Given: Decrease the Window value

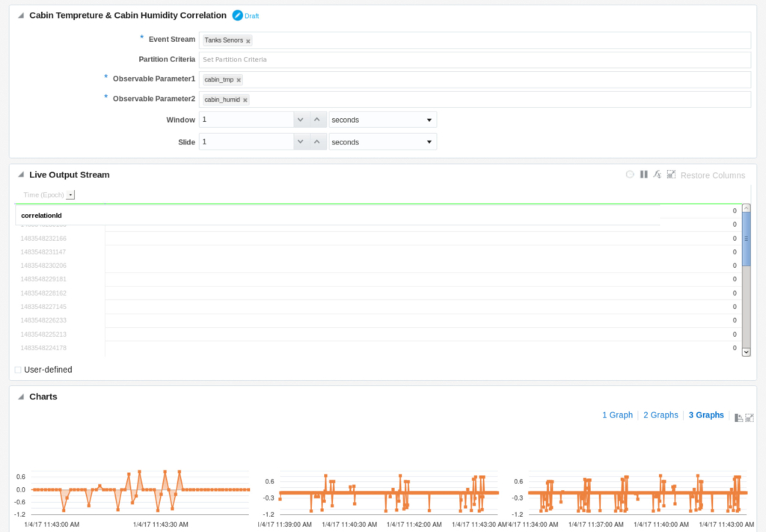Looking at the screenshot, I should coord(301,120).
